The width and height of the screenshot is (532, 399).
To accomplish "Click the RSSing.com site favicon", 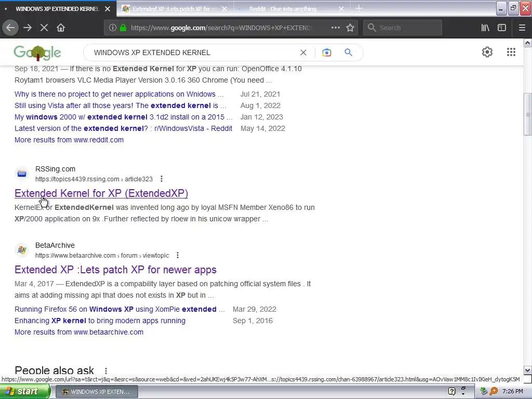I will [22, 174].
